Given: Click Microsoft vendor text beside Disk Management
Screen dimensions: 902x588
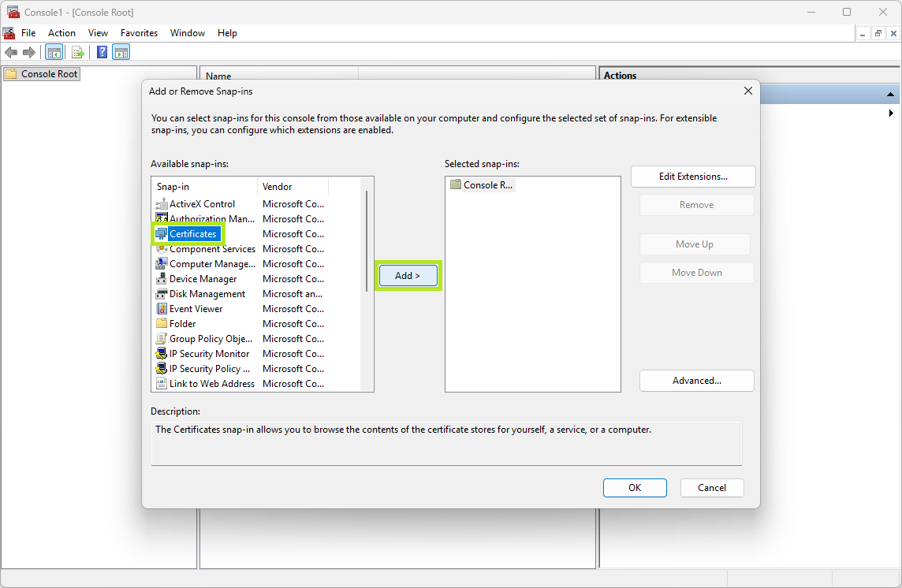Looking at the screenshot, I should 293,293.
